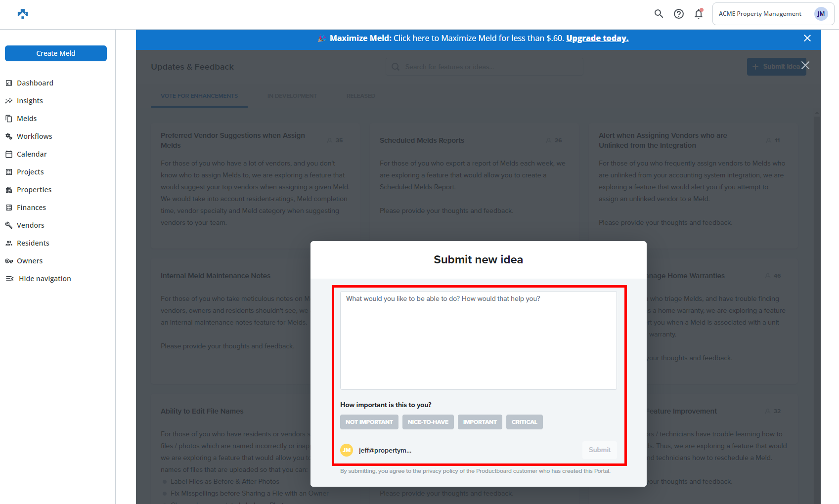Image resolution: width=839 pixels, height=504 pixels.
Task: Open the Dashboard from the sidebar
Action: point(35,83)
